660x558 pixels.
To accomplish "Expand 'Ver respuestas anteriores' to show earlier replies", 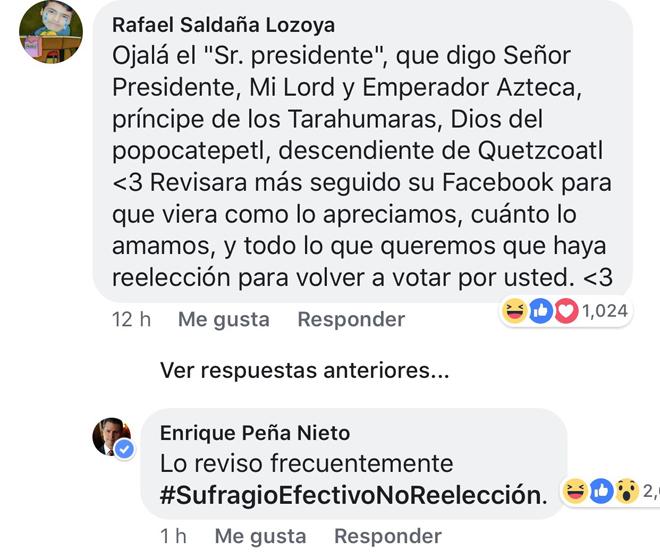I will 304,371.
